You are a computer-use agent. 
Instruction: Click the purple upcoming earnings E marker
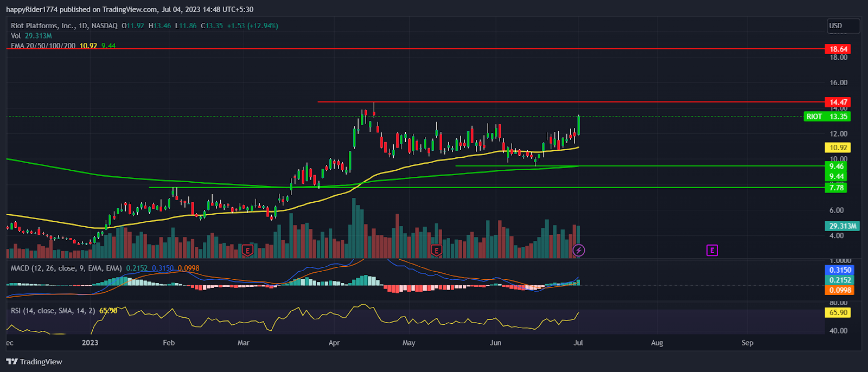(x=712, y=250)
